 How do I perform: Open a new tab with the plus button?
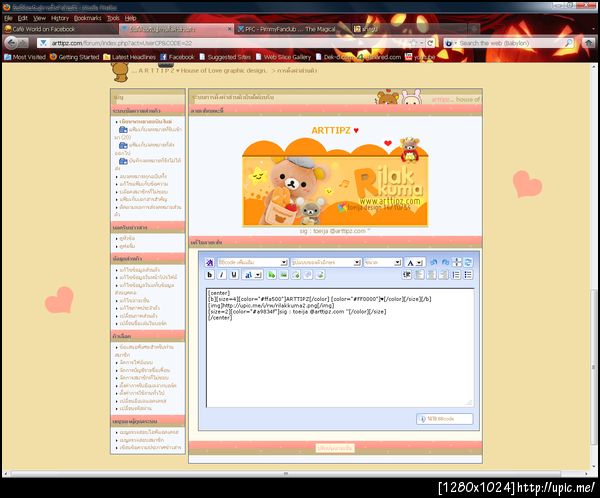pyautogui.click(x=473, y=29)
